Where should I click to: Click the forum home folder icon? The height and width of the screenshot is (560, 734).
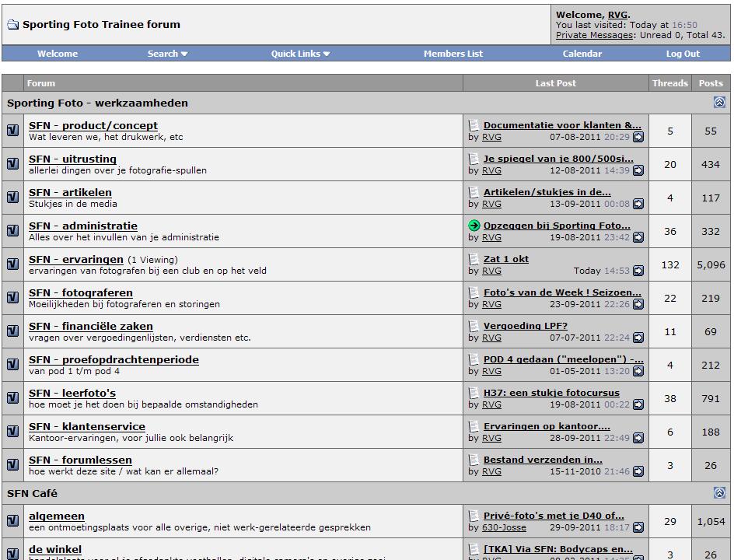point(12,25)
